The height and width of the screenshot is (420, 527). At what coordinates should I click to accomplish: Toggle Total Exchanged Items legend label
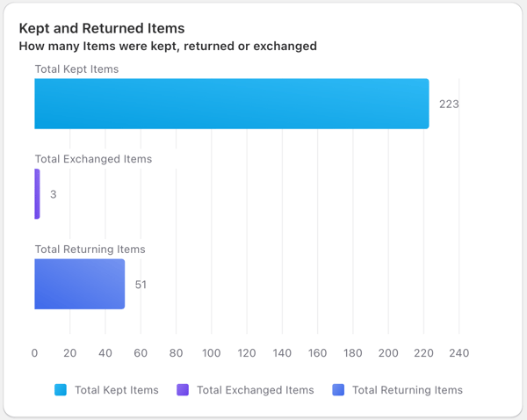pyautogui.click(x=255, y=390)
